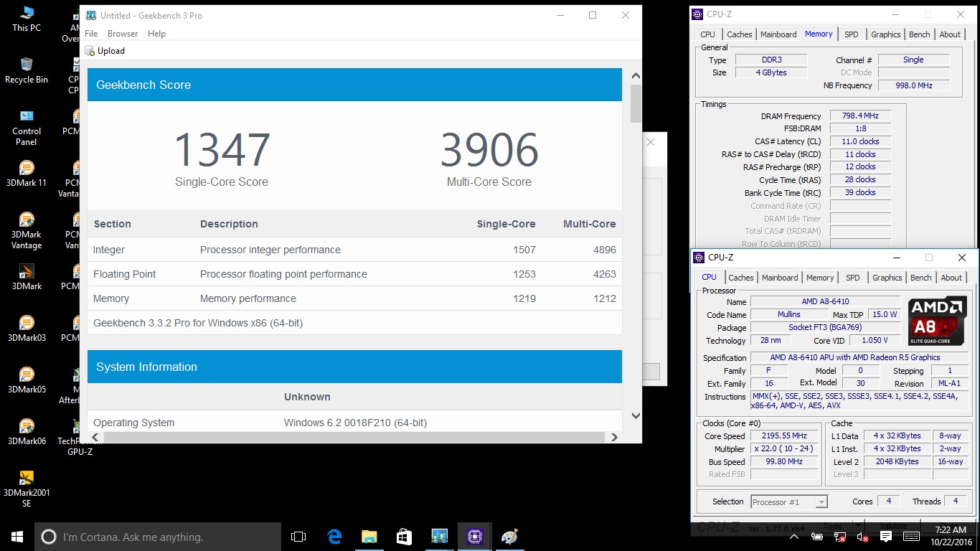Screen dimensions: 980x551
Task: Click the Integer row in Geekbench results
Action: (x=354, y=250)
